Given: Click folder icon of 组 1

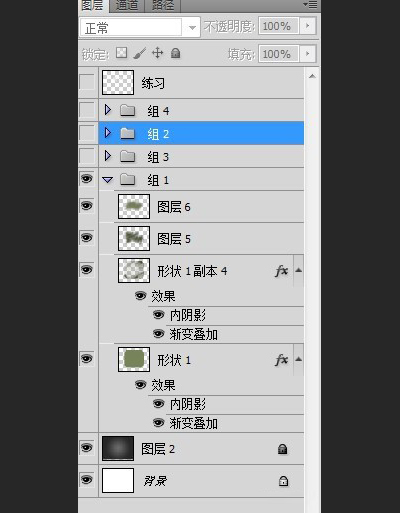Looking at the screenshot, I should coord(127,179).
